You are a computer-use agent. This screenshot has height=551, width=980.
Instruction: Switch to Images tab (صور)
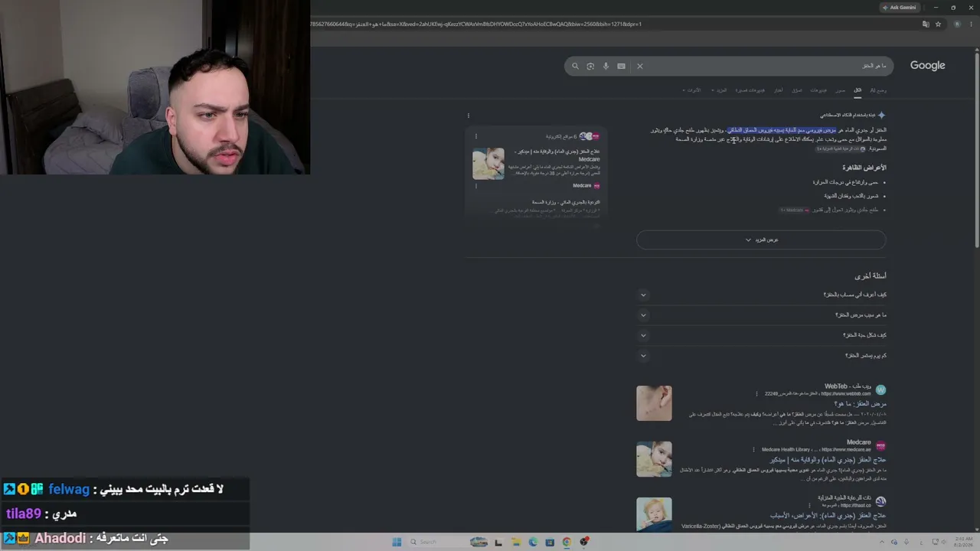(840, 90)
